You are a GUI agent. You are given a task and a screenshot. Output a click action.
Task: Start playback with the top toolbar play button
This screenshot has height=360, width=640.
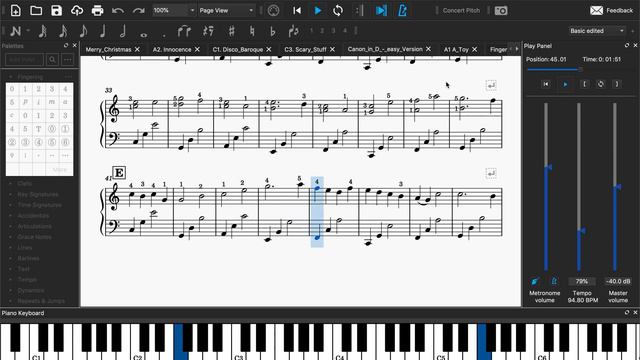coord(318,10)
